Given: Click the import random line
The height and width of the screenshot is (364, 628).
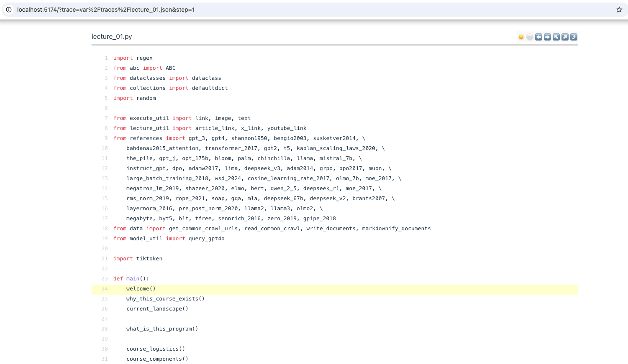Looking at the screenshot, I should [x=135, y=98].
